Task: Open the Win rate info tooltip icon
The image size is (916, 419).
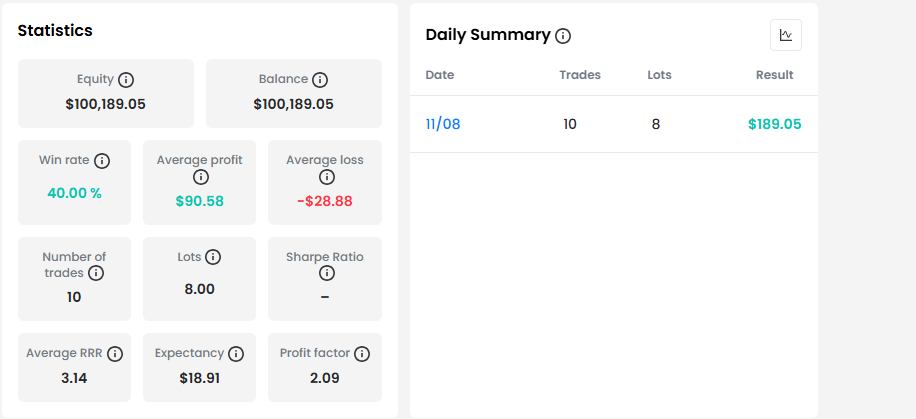Action: (102, 161)
